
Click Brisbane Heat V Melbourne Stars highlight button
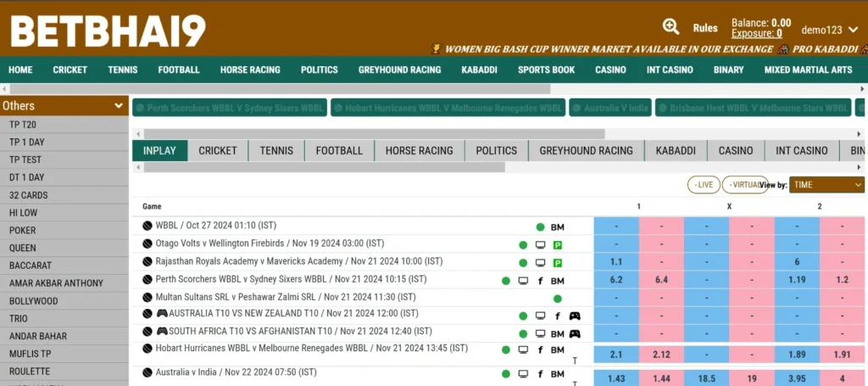[x=753, y=108]
